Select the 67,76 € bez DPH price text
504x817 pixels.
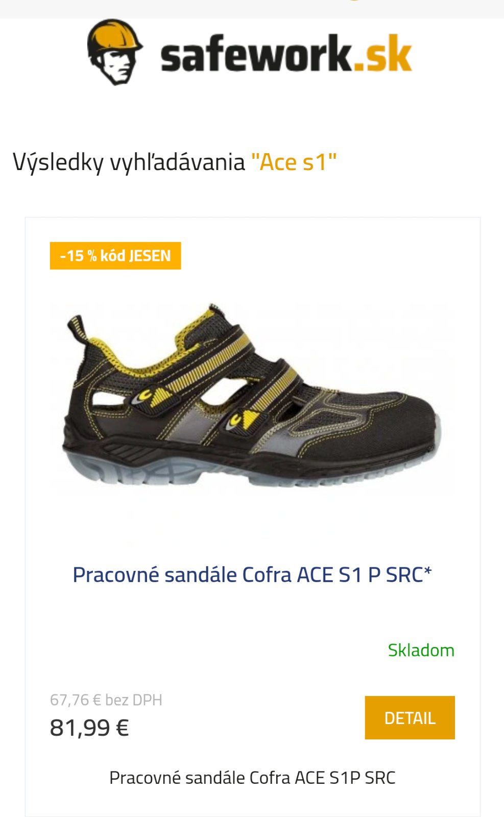click(x=106, y=700)
